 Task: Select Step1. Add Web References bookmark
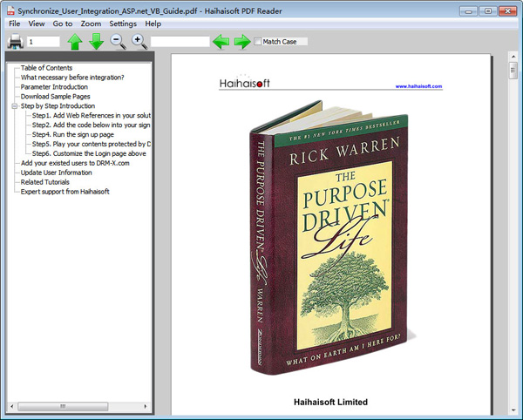[x=92, y=115]
